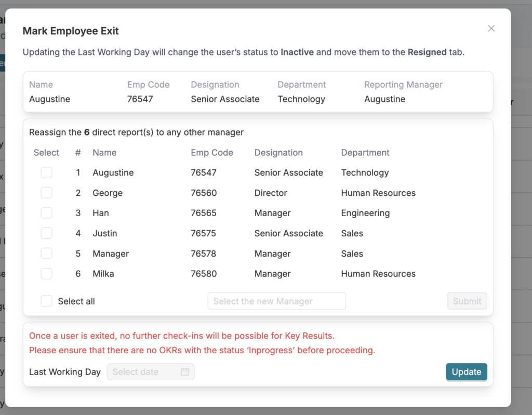532x415 pixels.
Task: Mark Justin's row checkbox
Action: [47, 233]
